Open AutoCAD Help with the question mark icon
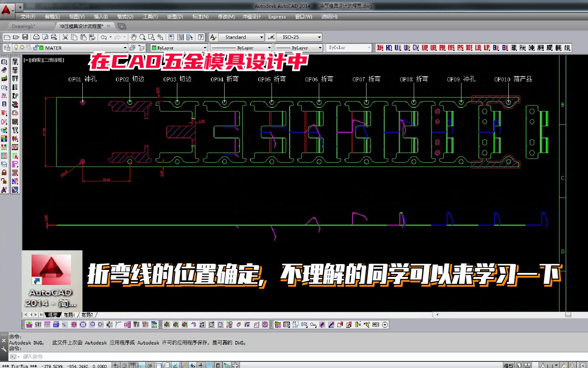 point(200,37)
